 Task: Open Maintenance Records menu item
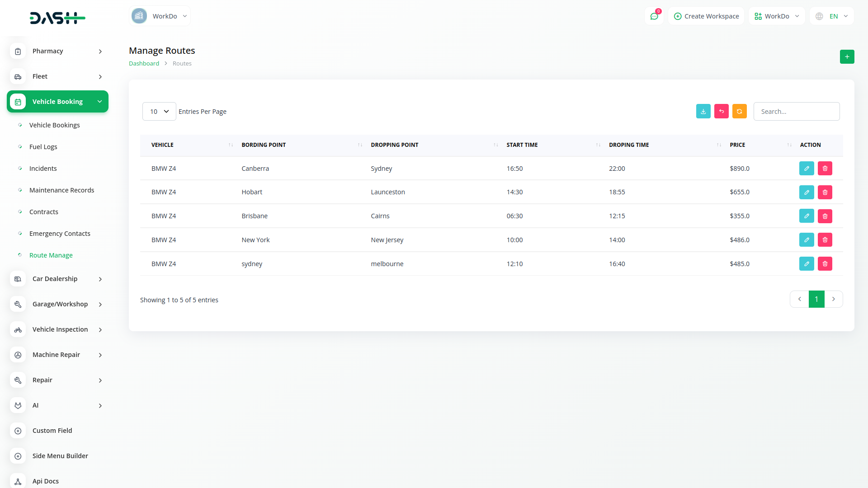[61, 190]
